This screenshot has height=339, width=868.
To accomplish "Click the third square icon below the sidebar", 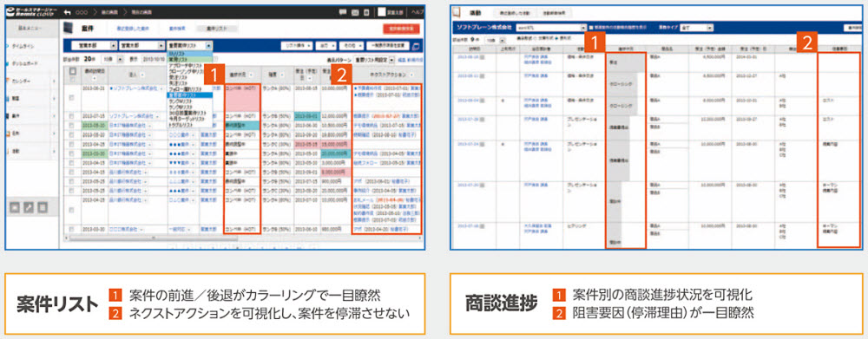I will [43, 207].
